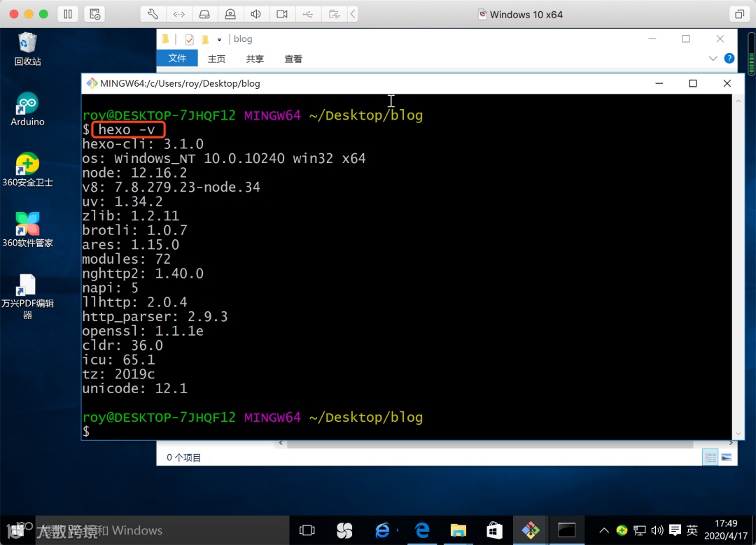The image size is (756, 545).
Task: Open volume control in system tray
Action: point(657,530)
